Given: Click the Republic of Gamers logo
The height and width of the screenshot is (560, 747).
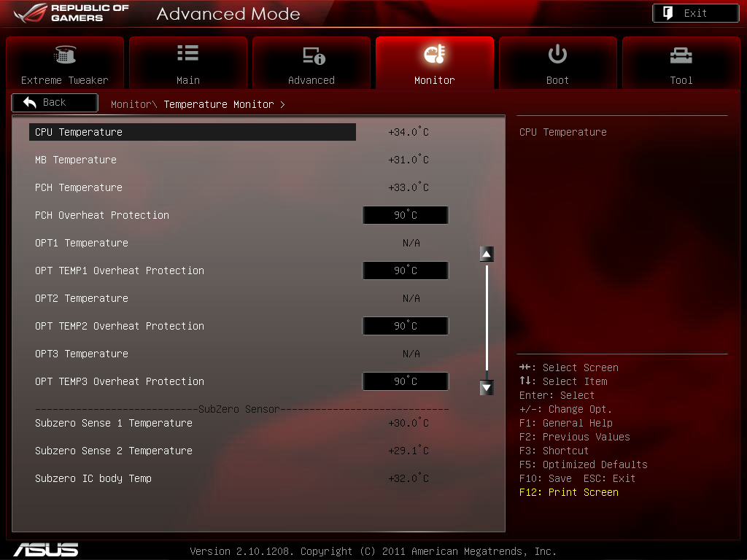Looking at the screenshot, I should point(71,13).
